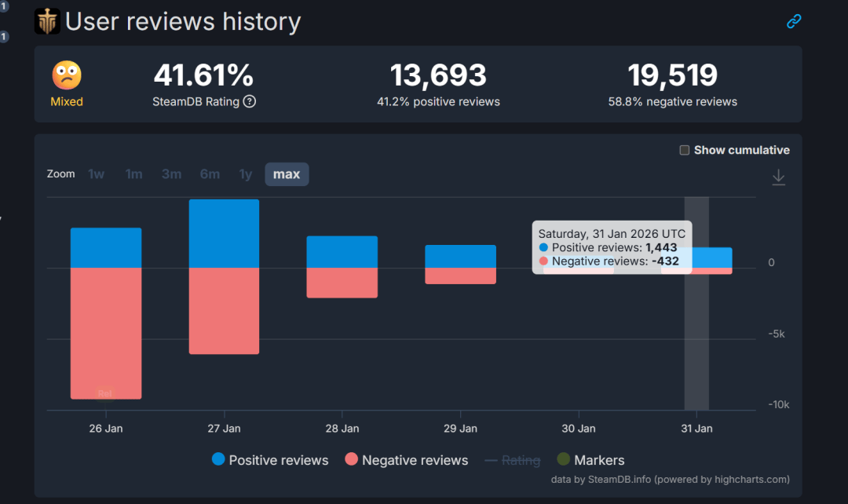Click the Rel release marker on chart

(x=105, y=393)
